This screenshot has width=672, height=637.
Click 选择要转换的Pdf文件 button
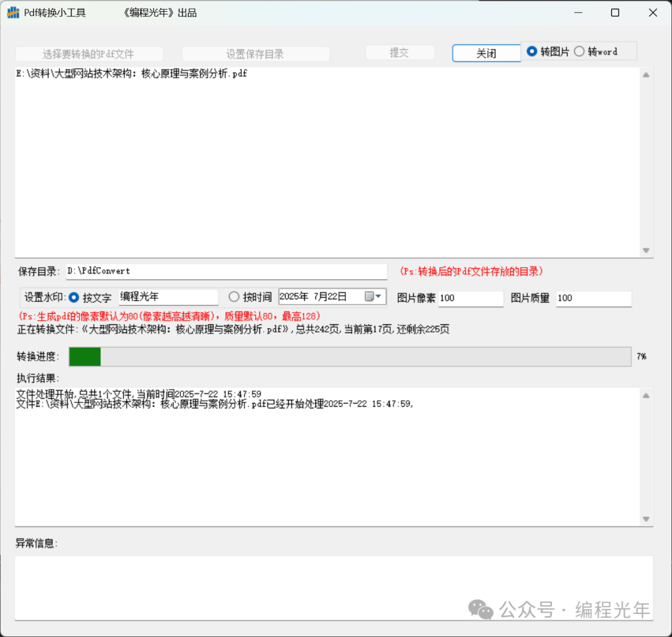(89, 54)
